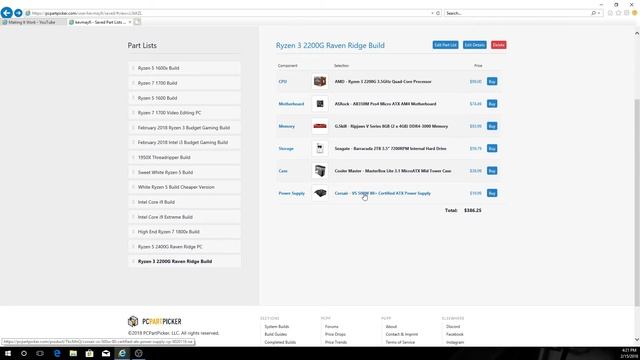The image size is (640, 360).
Task: Open the Ryzen 5 1600x Build list
Action: (x=184, y=68)
